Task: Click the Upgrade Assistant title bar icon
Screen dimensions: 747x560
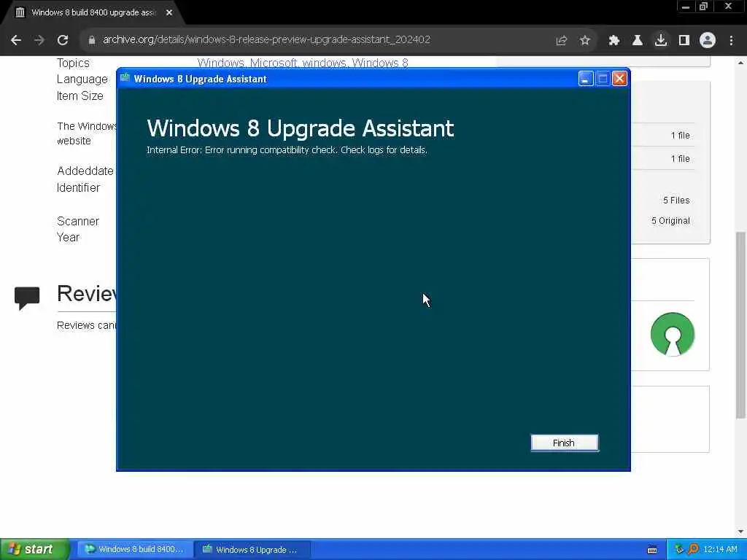Action: [x=125, y=78]
